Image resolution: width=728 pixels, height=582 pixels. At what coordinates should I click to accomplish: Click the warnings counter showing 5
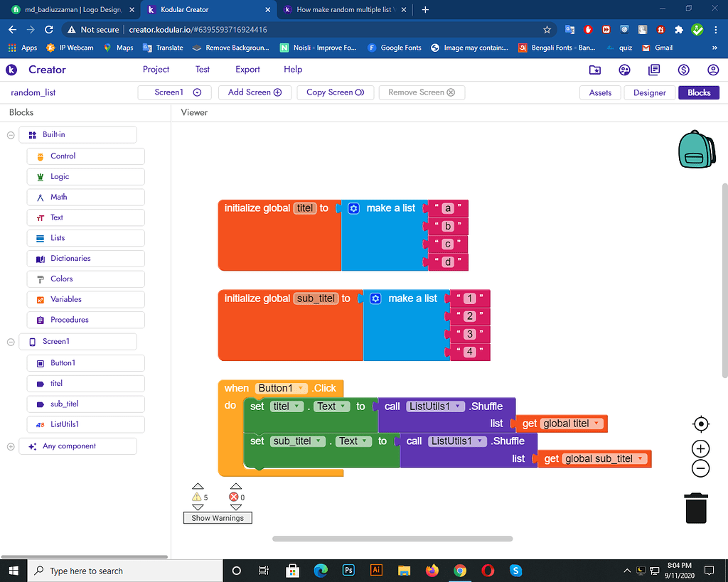point(199,497)
